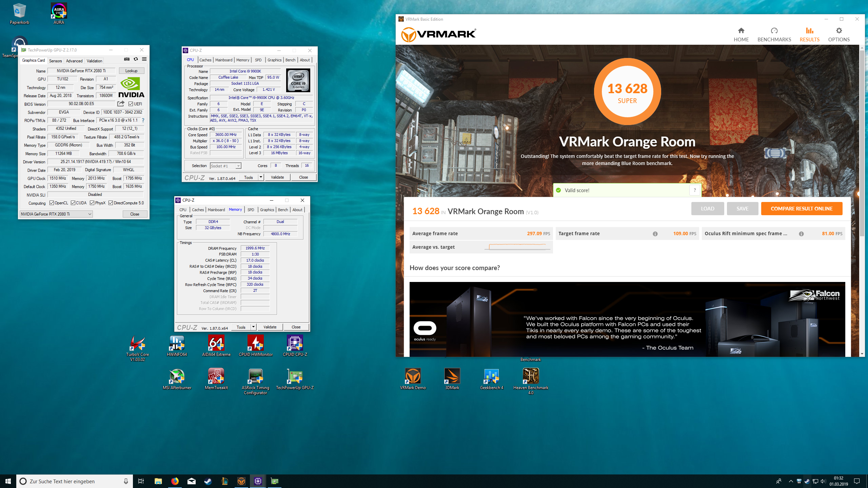Open the Papierkorb desktop icon
Image resolution: width=868 pixels, height=488 pixels.
[x=19, y=14]
